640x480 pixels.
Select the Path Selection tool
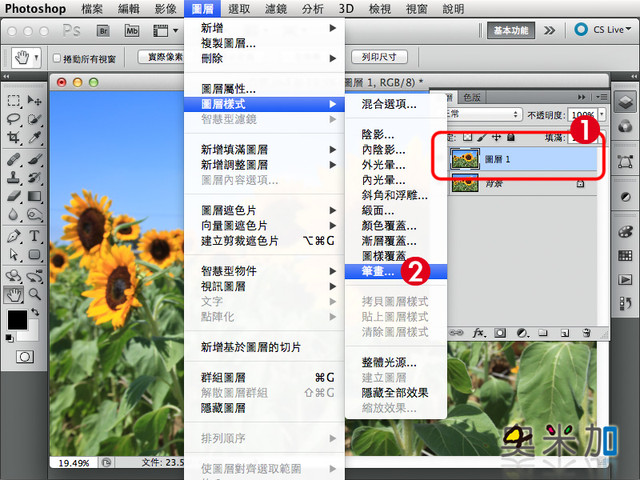pyautogui.click(x=13, y=255)
